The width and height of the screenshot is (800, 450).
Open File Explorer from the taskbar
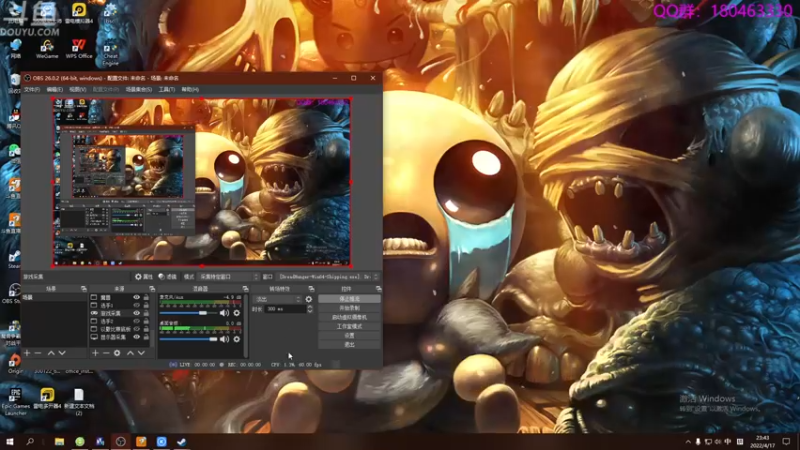coord(59,442)
